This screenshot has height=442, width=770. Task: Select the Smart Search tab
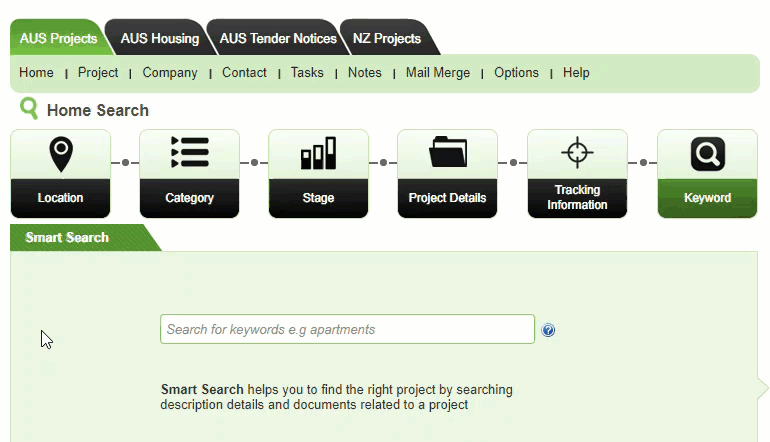(67, 238)
